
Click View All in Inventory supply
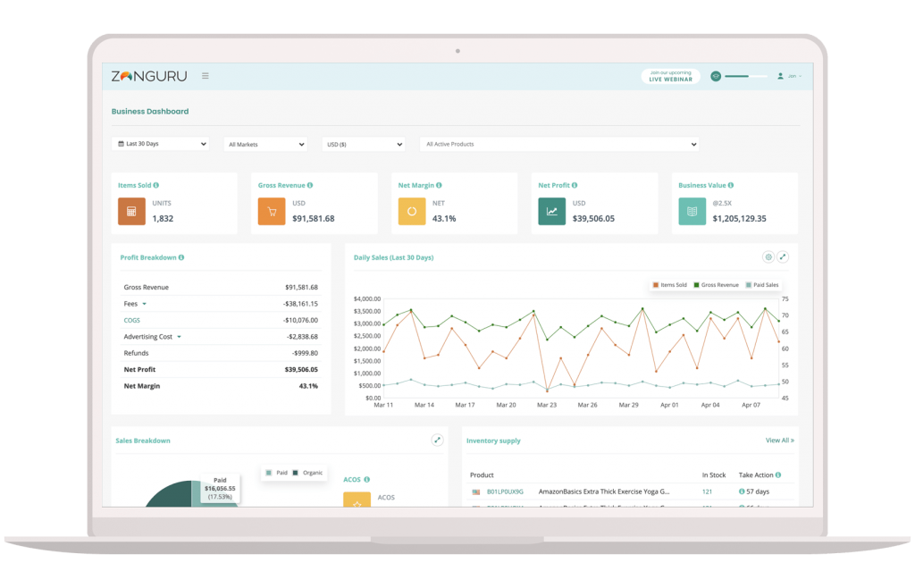point(779,441)
